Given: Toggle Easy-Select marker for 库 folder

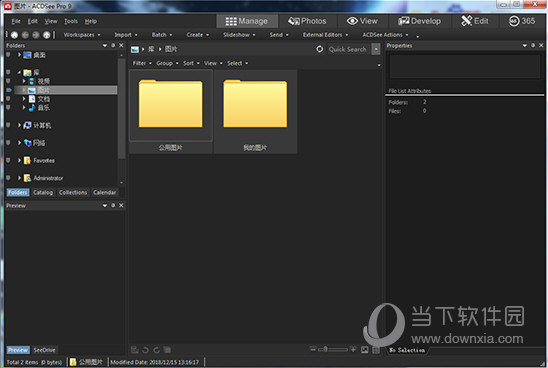Looking at the screenshot, I should tap(8, 72).
